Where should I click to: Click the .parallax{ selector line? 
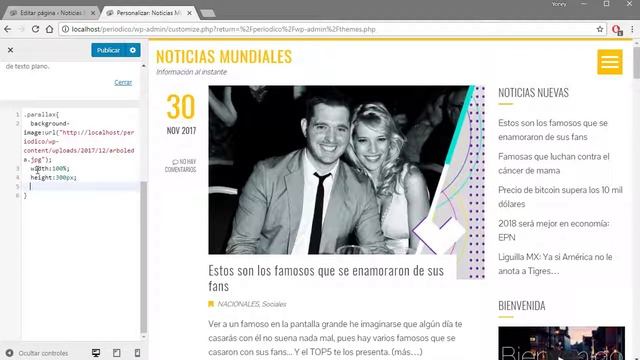point(41,115)
